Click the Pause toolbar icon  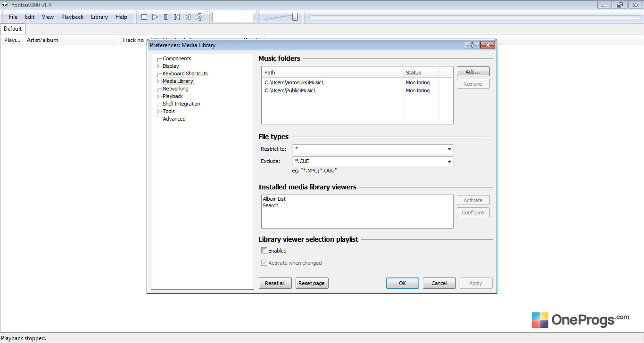[x=166, y=17]
